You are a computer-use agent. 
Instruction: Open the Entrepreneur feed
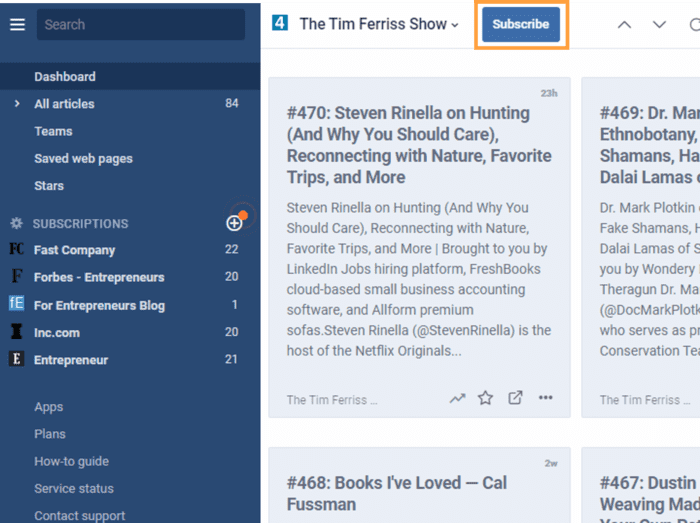click(x=71, y=360)
